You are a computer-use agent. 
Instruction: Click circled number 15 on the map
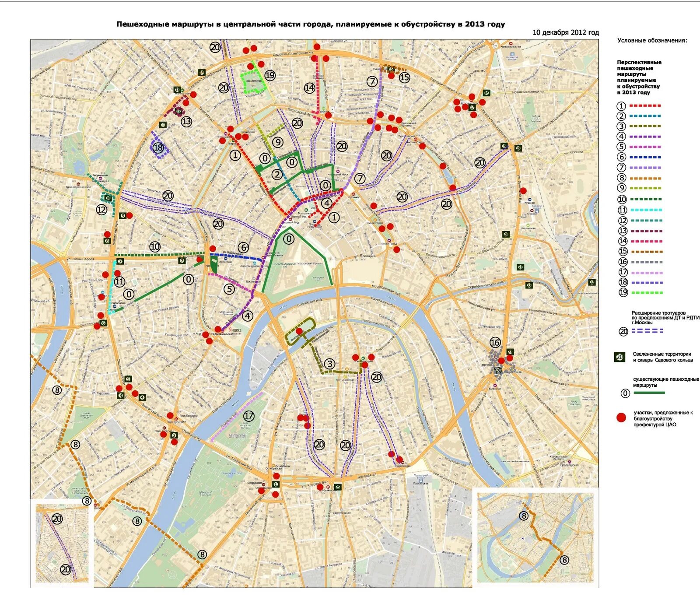tap(404, 77)
